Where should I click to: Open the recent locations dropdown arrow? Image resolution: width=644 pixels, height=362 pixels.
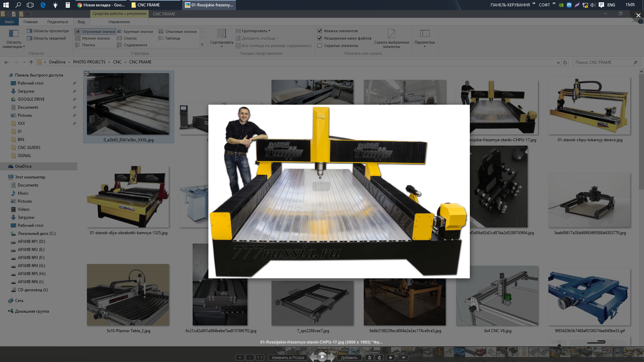24,62
